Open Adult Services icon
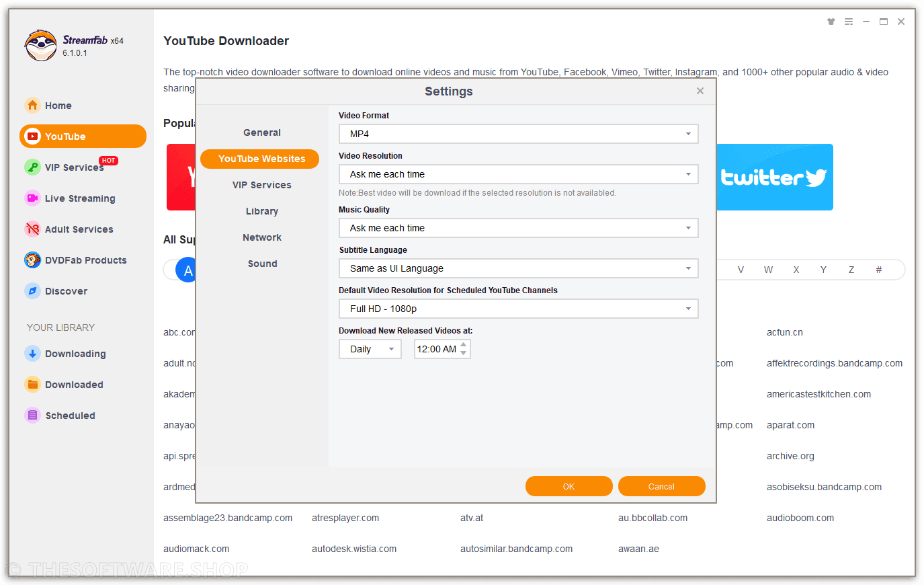 pos(32,229)
